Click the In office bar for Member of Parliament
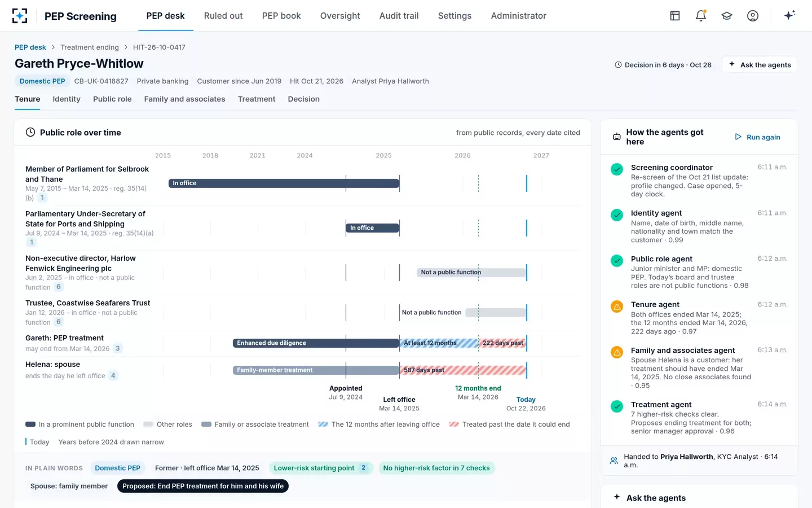The height and width of the screenshot is (508, 812). (x=284, y=183)
